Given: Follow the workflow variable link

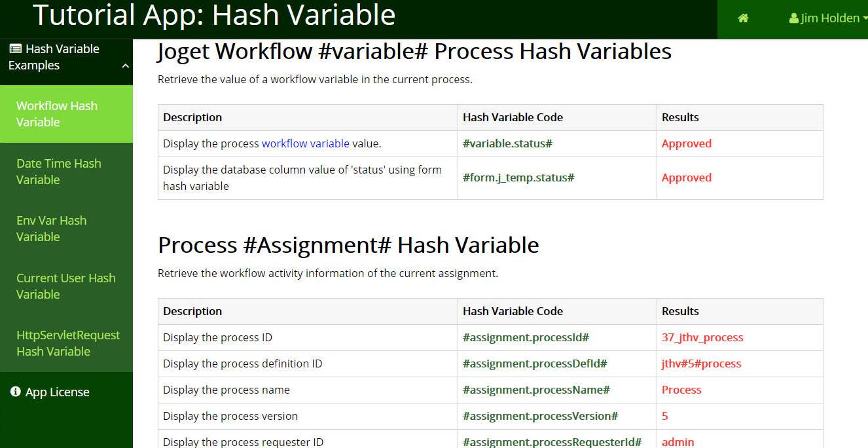Looking at the screenshot, I should pos(306,143).
